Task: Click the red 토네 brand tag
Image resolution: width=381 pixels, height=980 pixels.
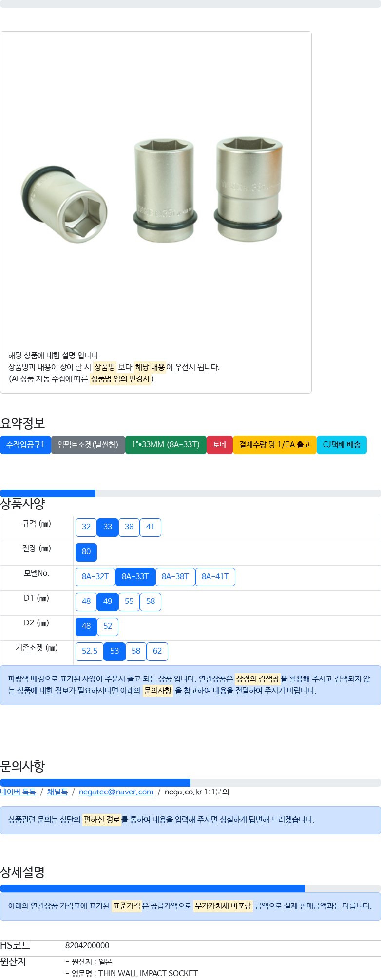Action: (x=220, y=445)
